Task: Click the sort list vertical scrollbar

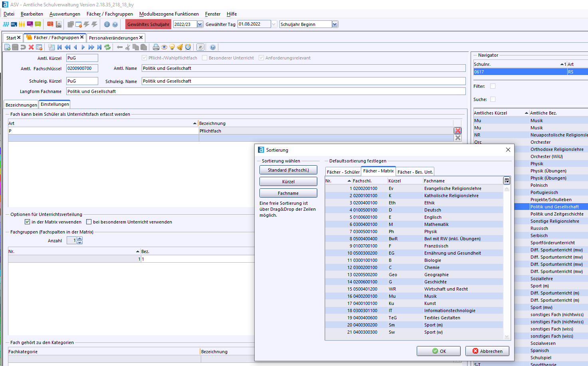Action: click(x=507, y=263)
